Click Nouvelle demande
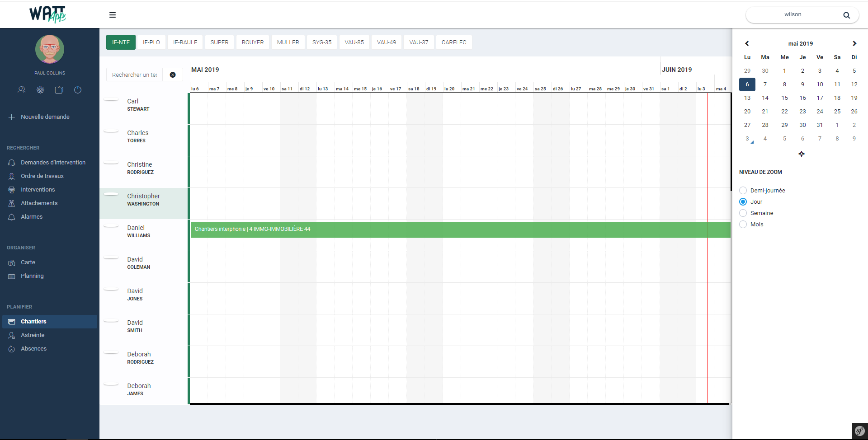 click(45, 117)
